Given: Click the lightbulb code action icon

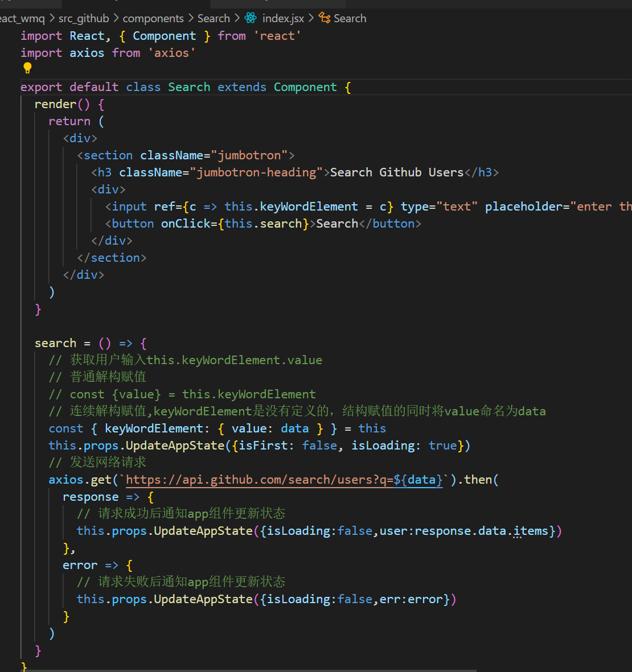Looking at the screenshot, I should [x=27, y=68].
